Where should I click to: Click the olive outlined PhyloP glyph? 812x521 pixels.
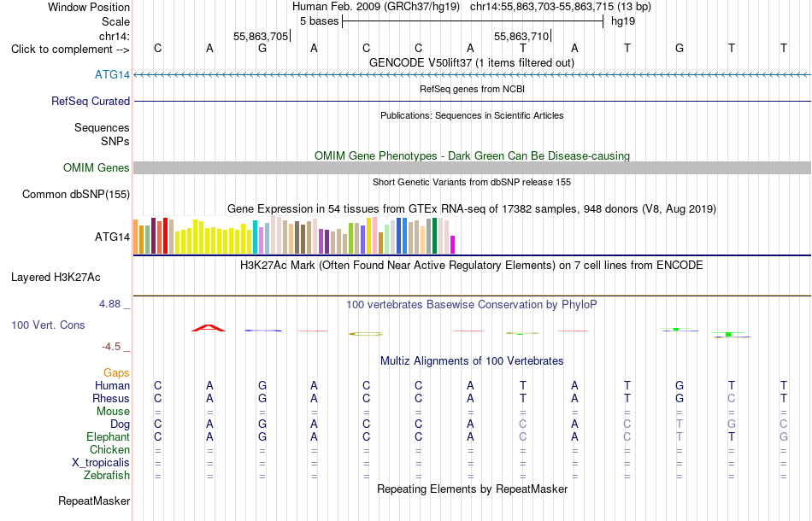point(366,334)
